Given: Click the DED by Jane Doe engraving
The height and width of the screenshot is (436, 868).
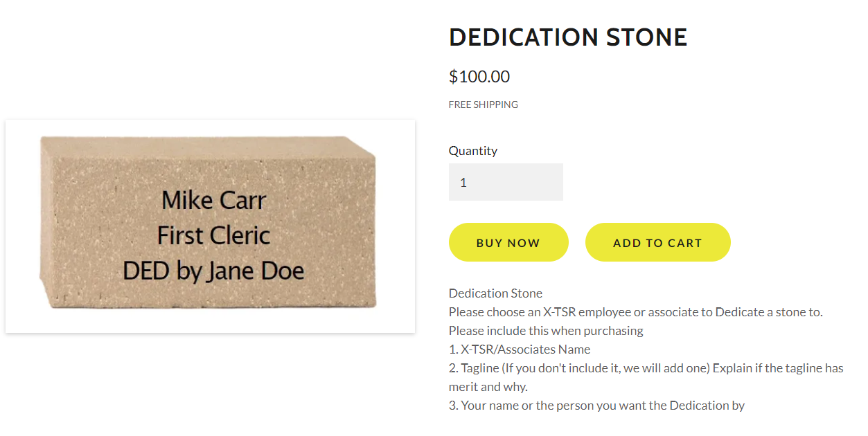Looking at the screenshot, I should 213,271.
